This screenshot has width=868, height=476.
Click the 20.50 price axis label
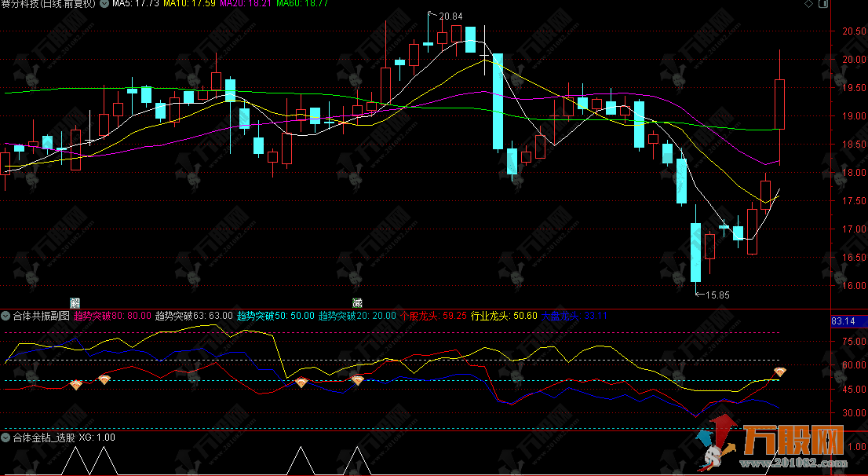[x=854, y=31]
